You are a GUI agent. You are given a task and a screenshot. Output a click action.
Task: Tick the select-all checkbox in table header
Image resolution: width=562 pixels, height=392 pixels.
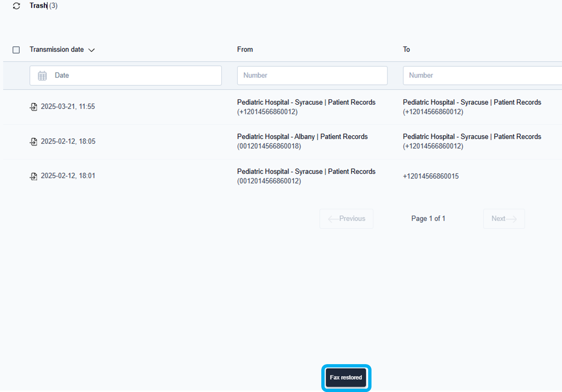pyautogui.click(x=16, y=50)
